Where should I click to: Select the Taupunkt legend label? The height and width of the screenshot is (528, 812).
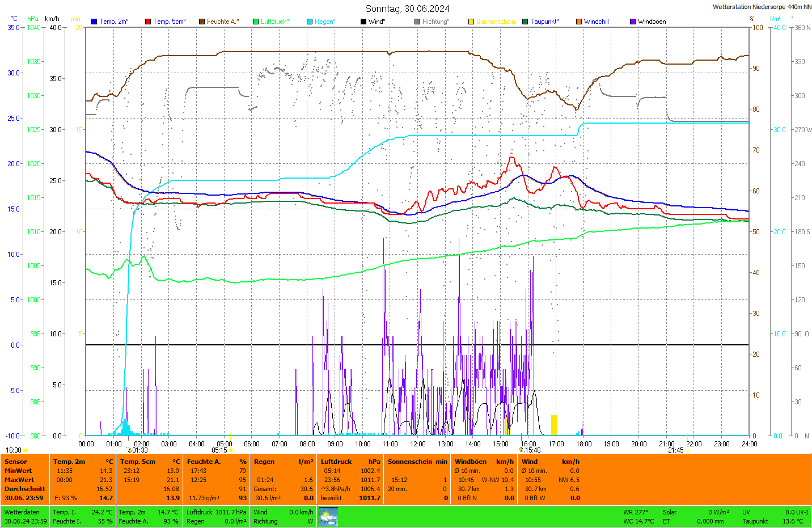pos(544,22)
